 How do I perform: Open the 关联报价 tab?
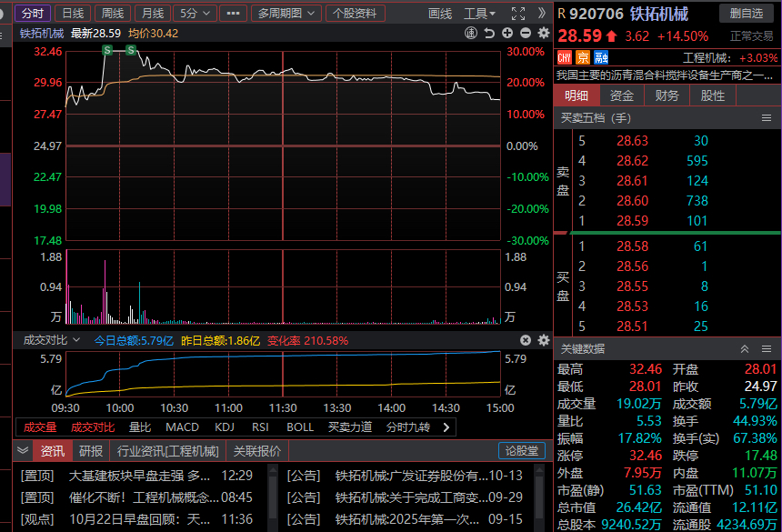coord(257,451)
